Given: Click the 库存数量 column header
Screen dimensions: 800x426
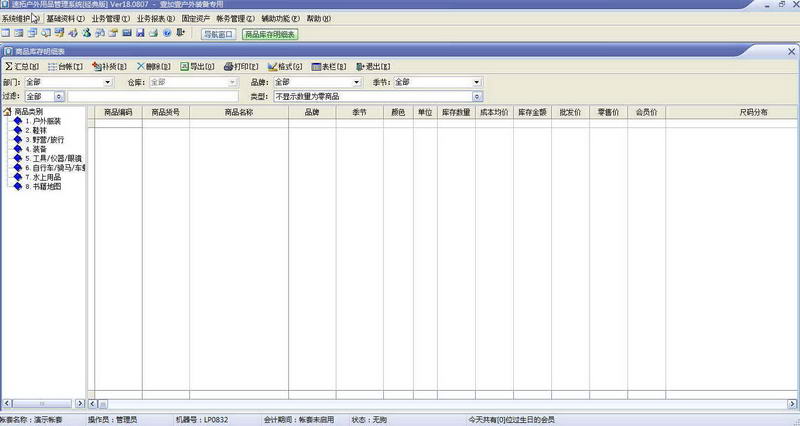Looking at the screenshot, I should [456, 112].
